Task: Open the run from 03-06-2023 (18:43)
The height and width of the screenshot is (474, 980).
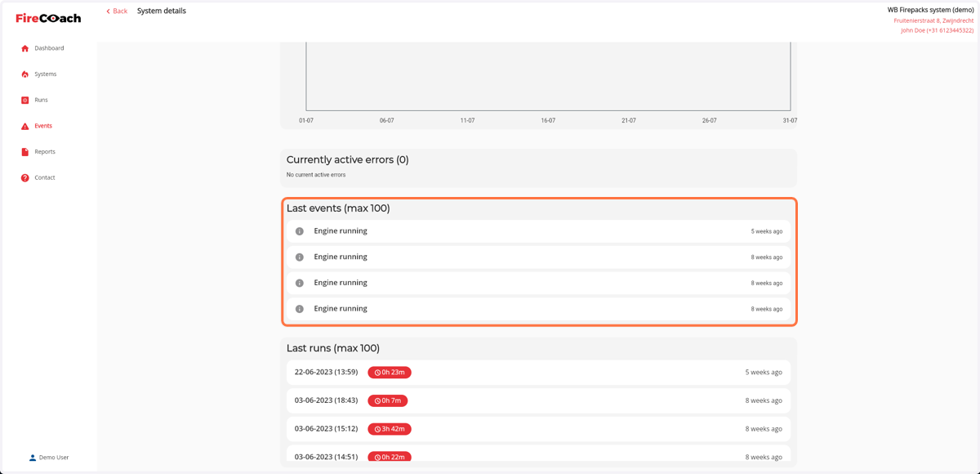Action: point(538,400)
